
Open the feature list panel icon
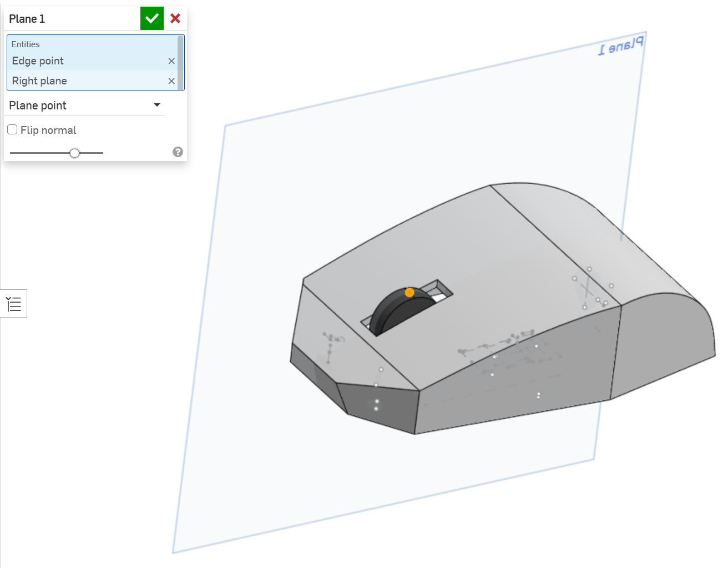point(13,304)
